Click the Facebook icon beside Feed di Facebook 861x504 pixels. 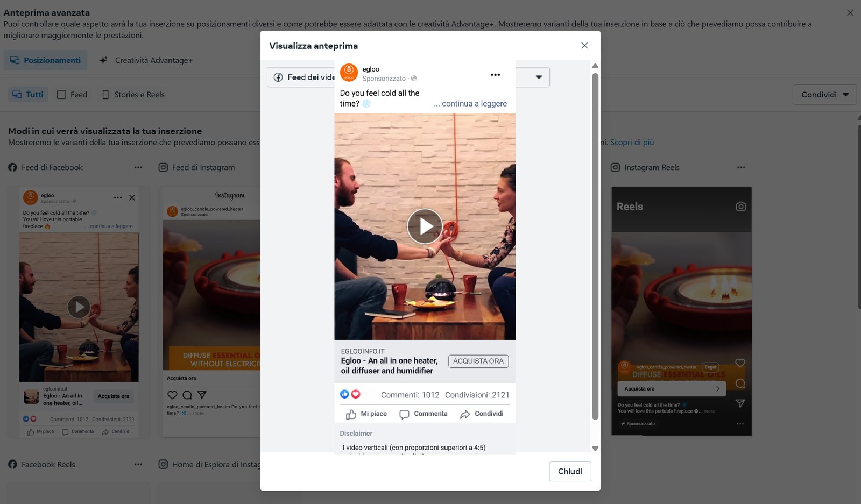point(12,167)
